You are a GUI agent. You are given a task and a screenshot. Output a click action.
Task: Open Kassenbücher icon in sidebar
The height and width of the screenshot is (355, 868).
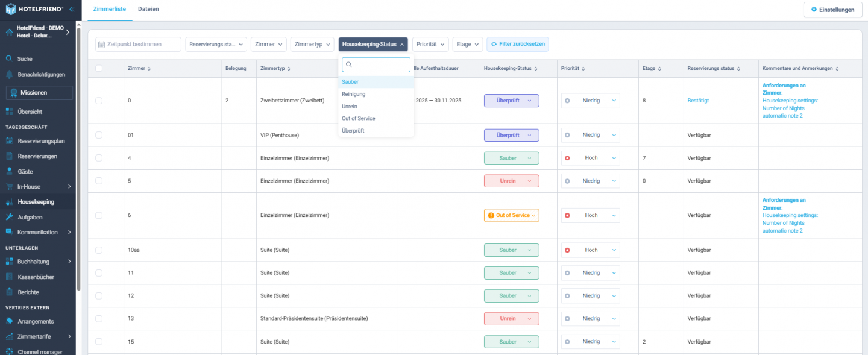point(9,277)
